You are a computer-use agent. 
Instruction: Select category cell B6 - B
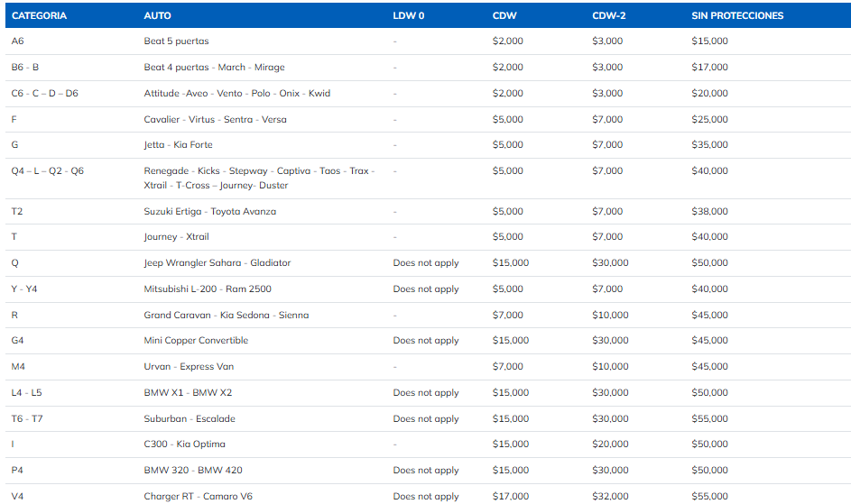(25, 68)
